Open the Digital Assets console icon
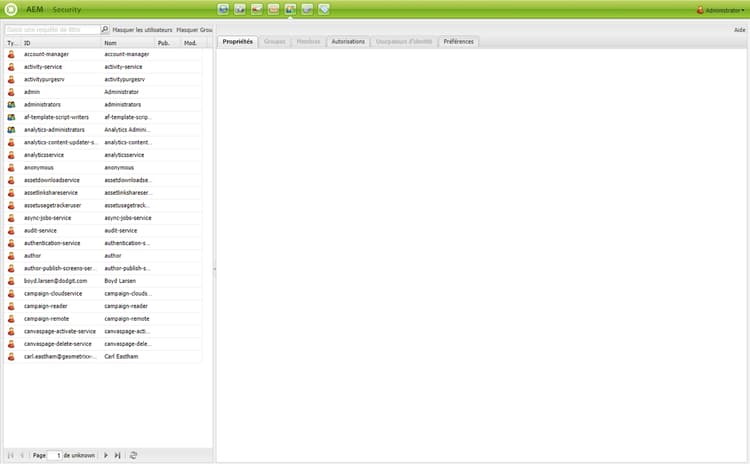The height and width of the screenshot is (464, 750). [240, 9]
